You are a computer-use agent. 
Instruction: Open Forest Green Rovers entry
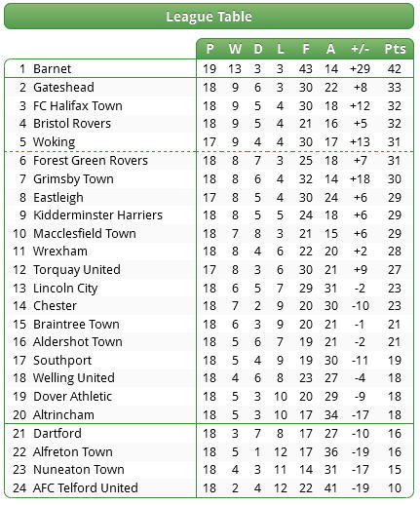click(91, 161)
